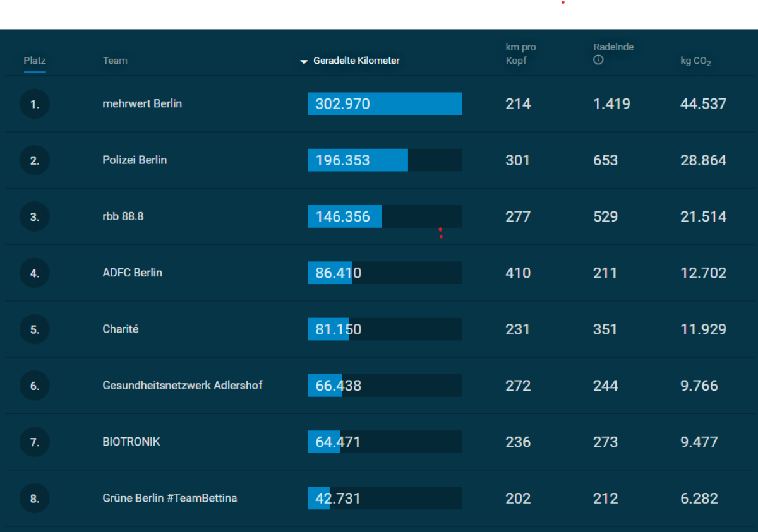Toggle the sort arrow beside Geradelte Kilometer
This screenshot has height=532, width=758.
[304, 62]
